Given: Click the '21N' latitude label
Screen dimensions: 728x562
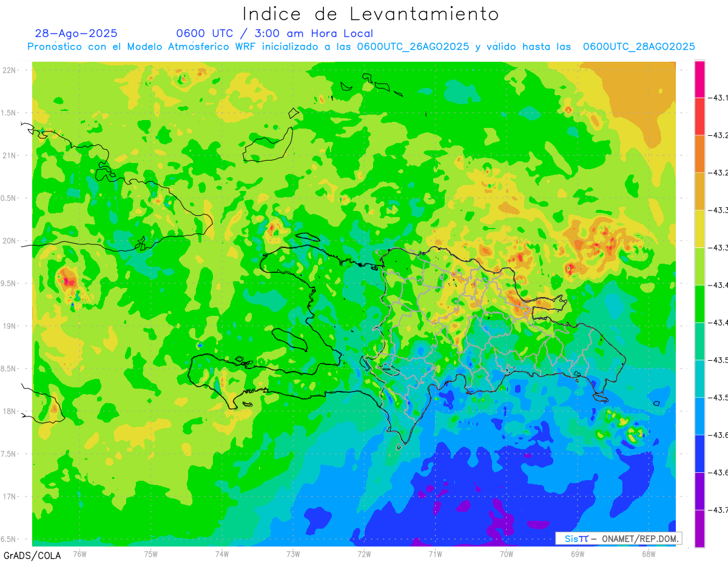Looking at the screenshot, I should tap(10, 155).
